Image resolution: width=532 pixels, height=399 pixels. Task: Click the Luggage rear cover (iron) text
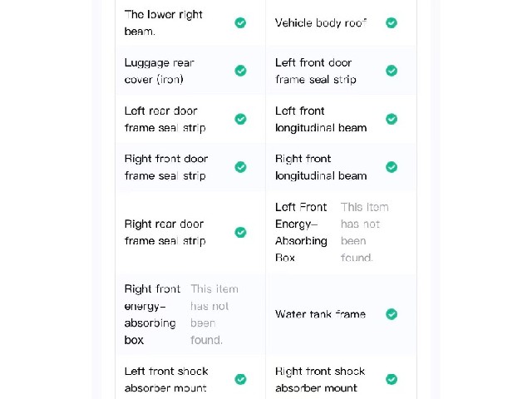160,71
